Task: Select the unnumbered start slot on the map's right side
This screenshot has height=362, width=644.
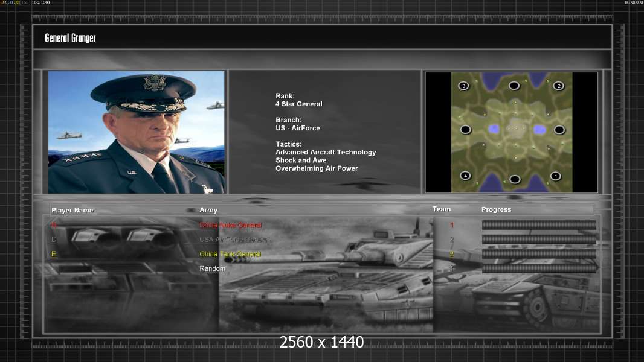Action: point(559,130)
